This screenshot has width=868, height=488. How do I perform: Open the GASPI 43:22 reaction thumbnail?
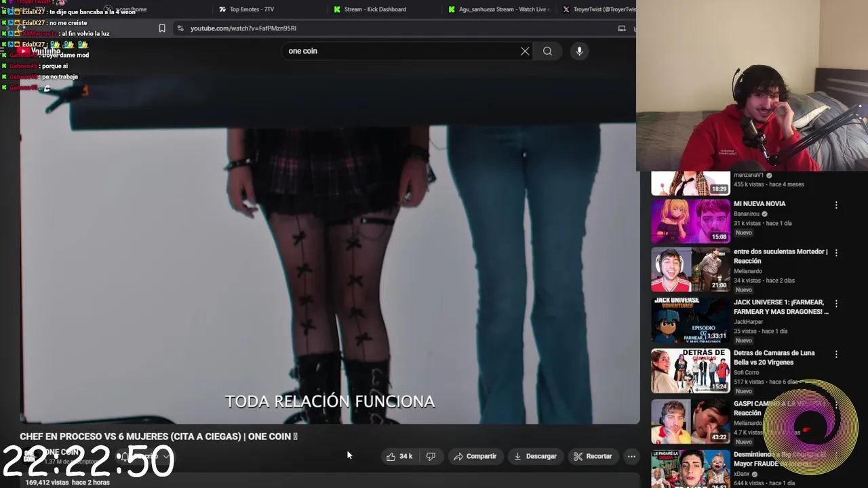point(690,422)
